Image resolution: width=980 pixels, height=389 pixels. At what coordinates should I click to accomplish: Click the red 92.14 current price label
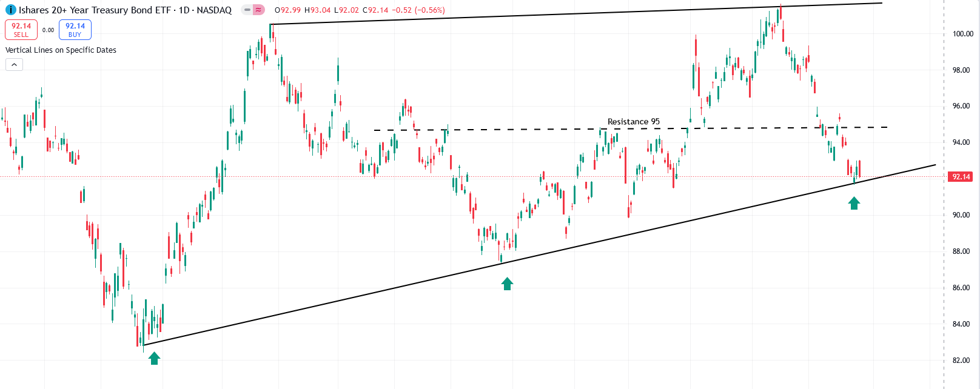961,177
